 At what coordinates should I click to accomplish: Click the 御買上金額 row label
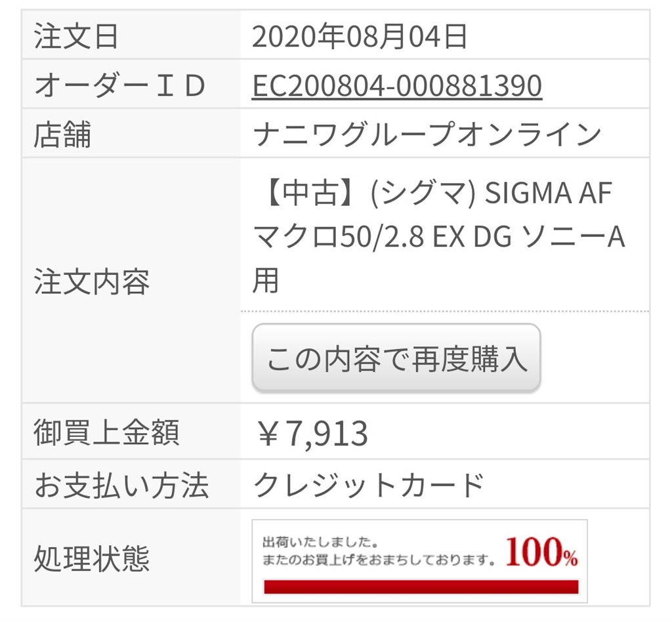tap(106, 433)
